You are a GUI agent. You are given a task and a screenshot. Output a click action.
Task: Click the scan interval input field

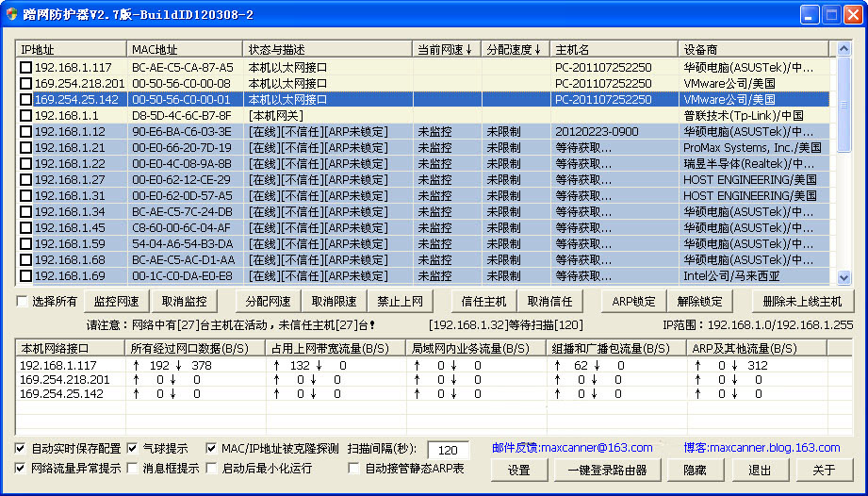click(x=448, y=450)
